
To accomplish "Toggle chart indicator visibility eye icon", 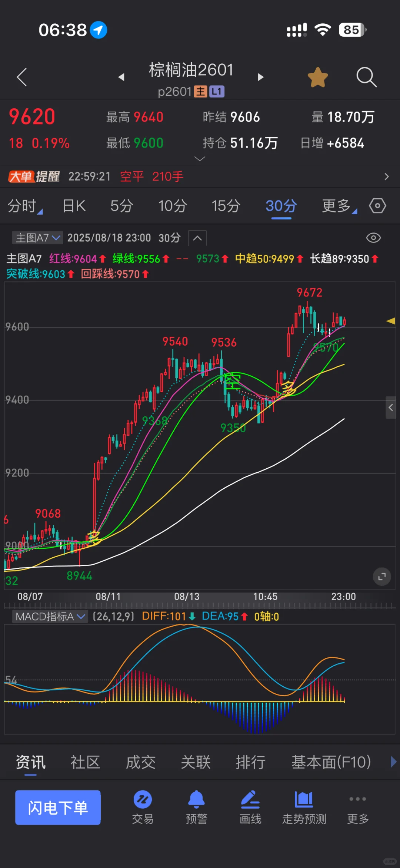I will pos(373,238).
